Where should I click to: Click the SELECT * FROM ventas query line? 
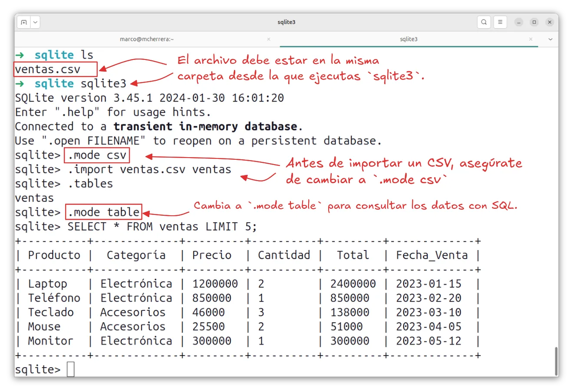tap(162, 227)
